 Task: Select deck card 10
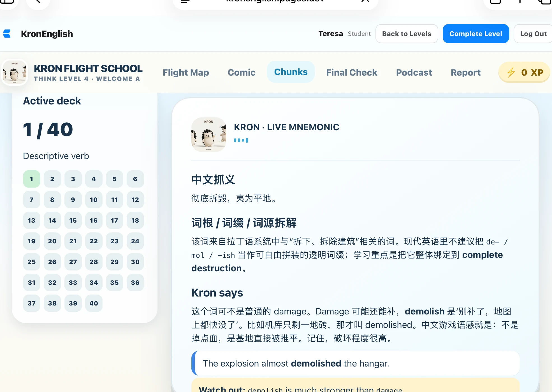(94, 200)
